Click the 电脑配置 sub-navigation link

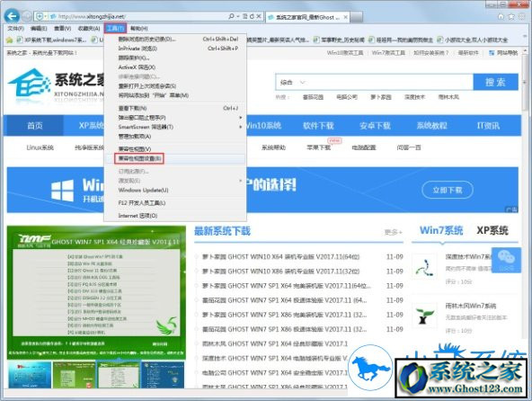[364, 147]
